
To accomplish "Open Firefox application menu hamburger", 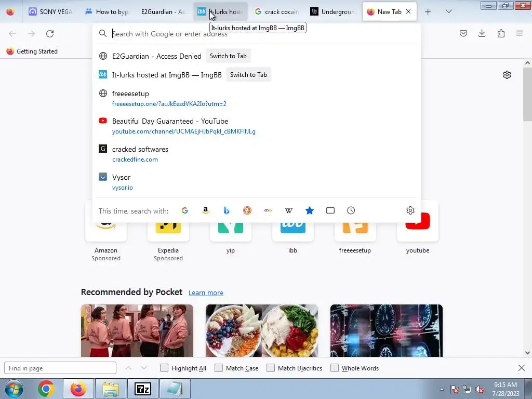I will coord(520,33).
